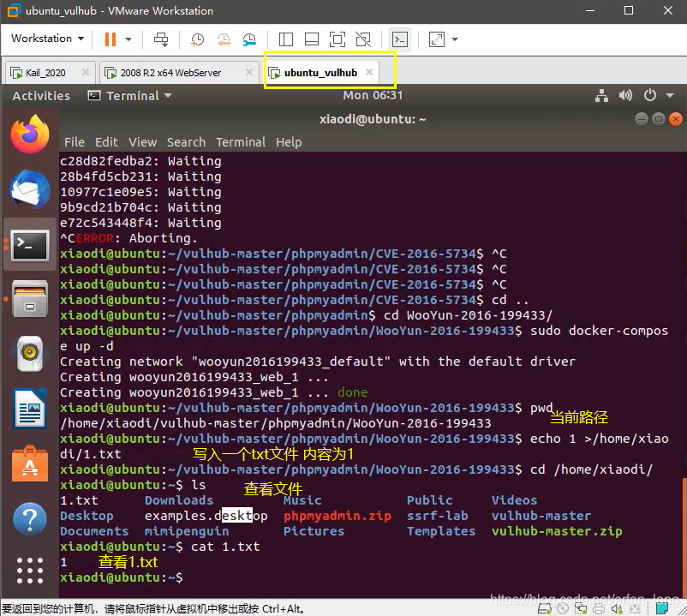Screen dimensions: 687x616
Task: Click the sound card status icon
Action: (x=617, y=608)
